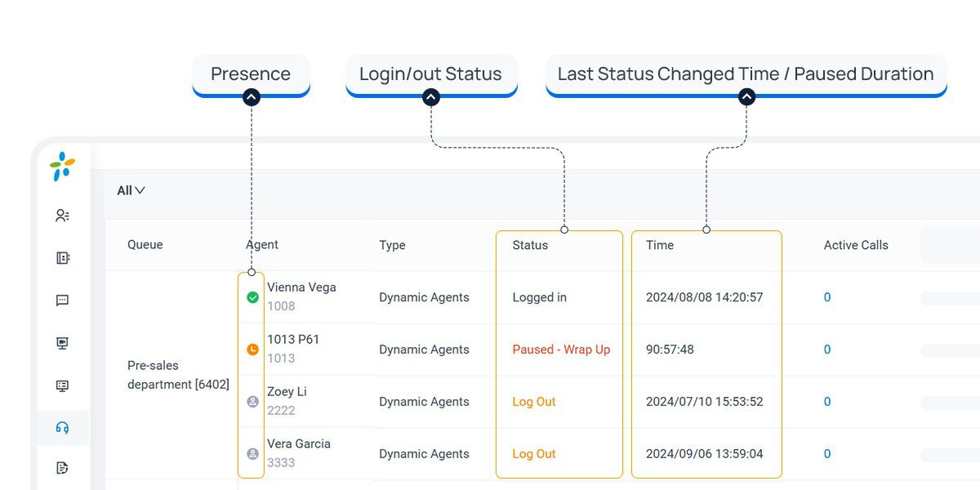Sort by the Time column header
Image resolution: width=980 pixels, height=490 pixels.
[x=660, y=245]
